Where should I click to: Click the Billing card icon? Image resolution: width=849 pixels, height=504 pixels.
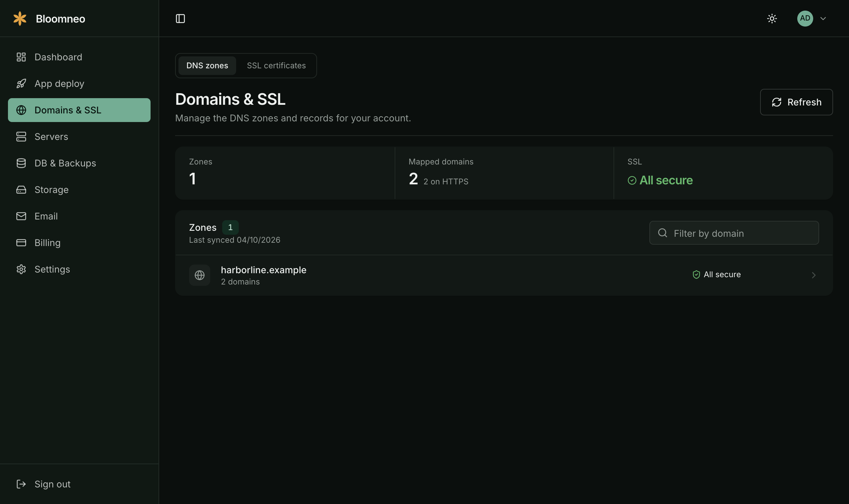click(x=21, y=242)
